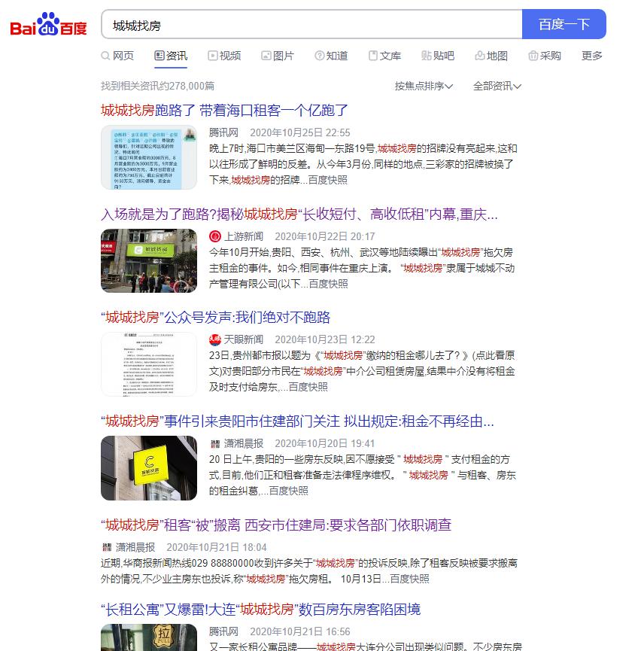
Task: Open the 采购 purchasing tab
Action: 545,56
